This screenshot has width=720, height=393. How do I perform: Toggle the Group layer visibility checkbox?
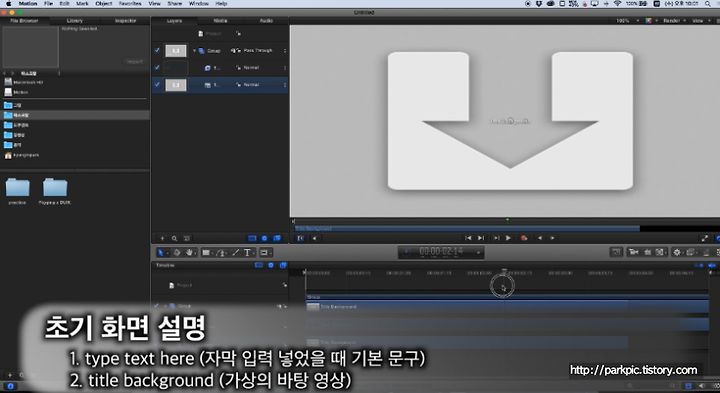tap(158, 51)
